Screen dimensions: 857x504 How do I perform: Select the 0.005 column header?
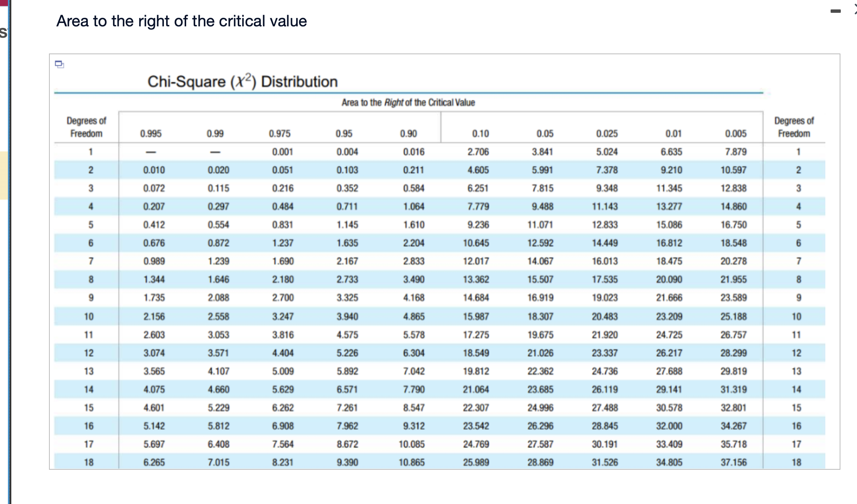tap(737, 133)
